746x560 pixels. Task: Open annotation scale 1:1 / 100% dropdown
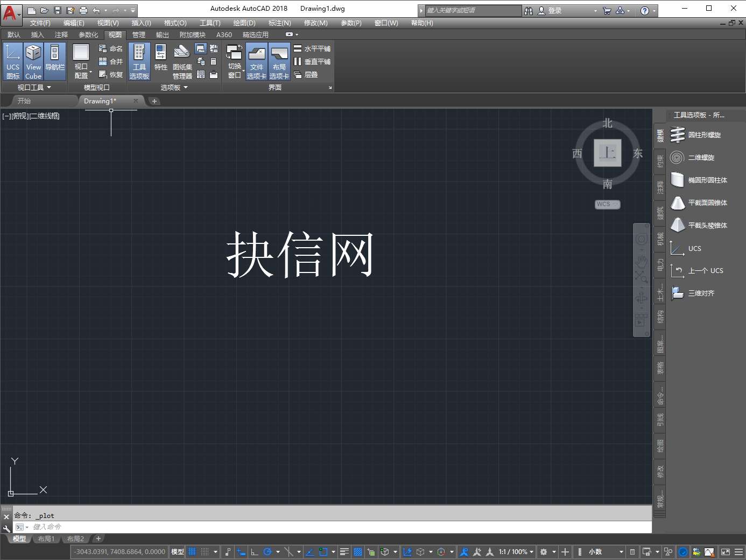coord(516,552)
